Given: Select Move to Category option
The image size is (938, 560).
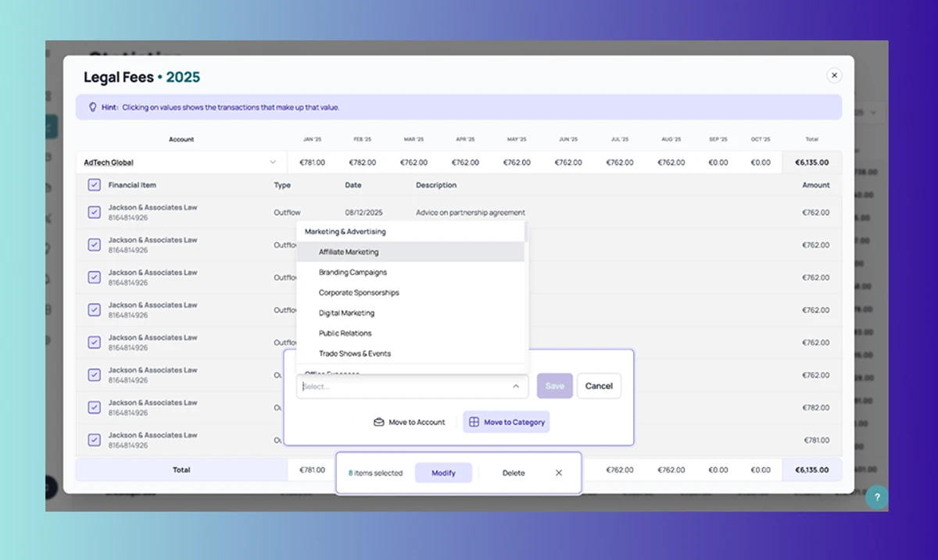Looking at the screenshot, I should [507, 423].
